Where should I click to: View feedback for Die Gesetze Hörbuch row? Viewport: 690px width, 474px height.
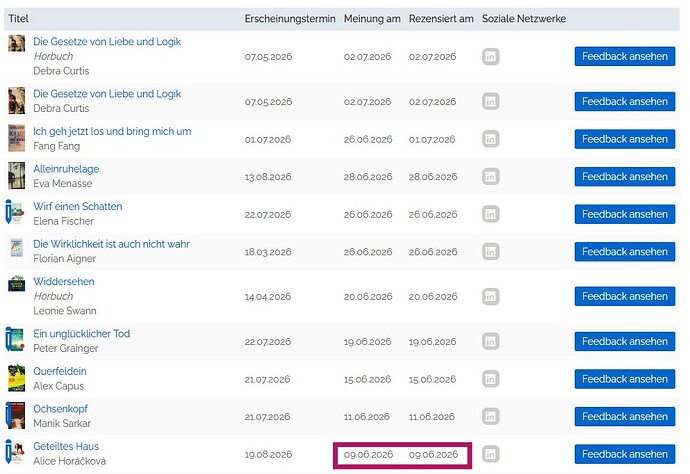(625, 56)
